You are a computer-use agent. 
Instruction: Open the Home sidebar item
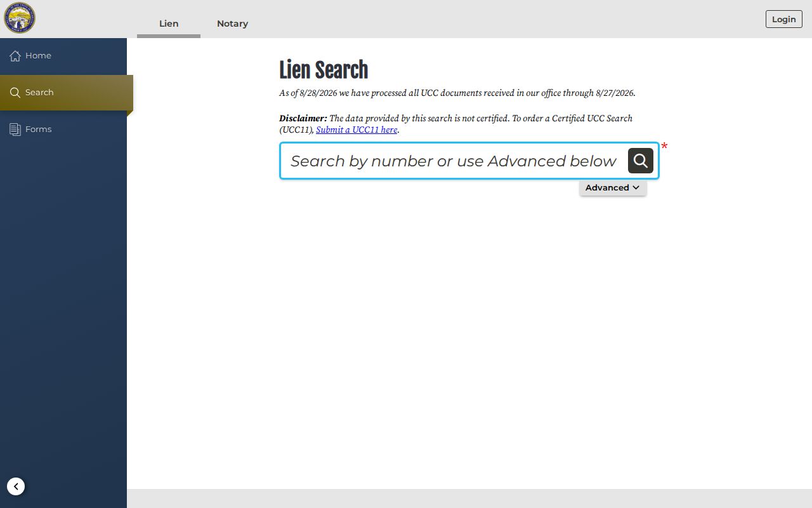63,56
